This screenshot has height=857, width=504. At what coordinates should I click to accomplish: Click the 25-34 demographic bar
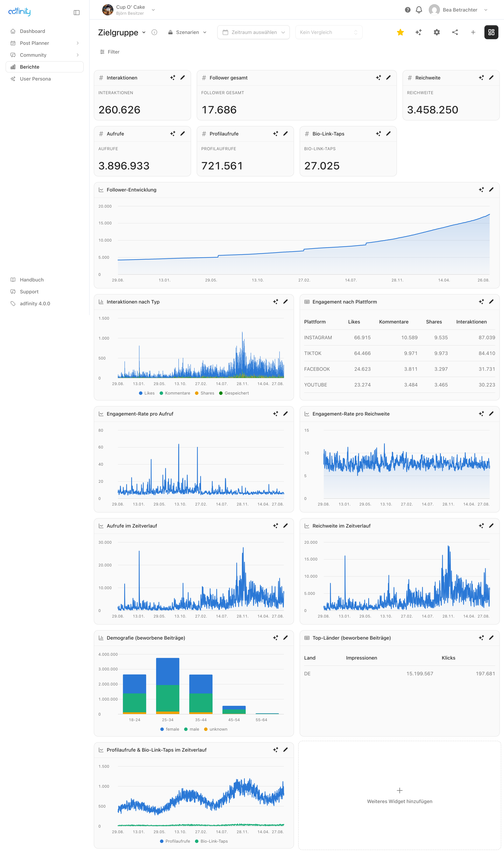[x=168, y=686]
